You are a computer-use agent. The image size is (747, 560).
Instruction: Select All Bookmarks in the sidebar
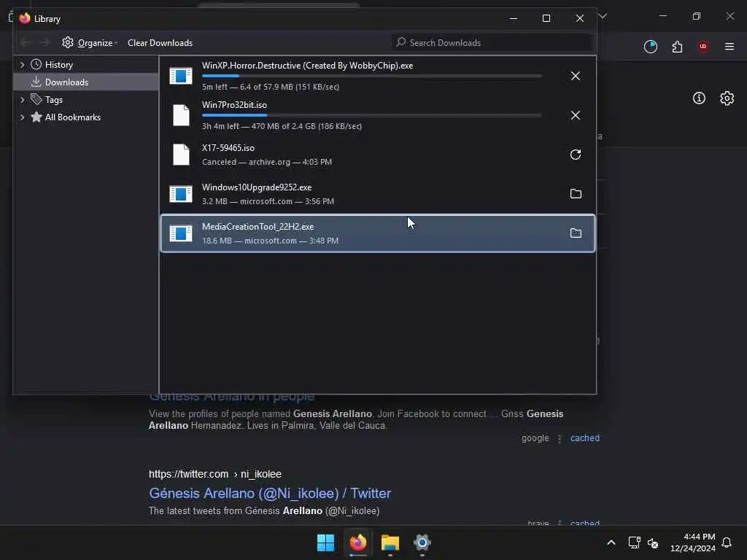pos(72,117)
